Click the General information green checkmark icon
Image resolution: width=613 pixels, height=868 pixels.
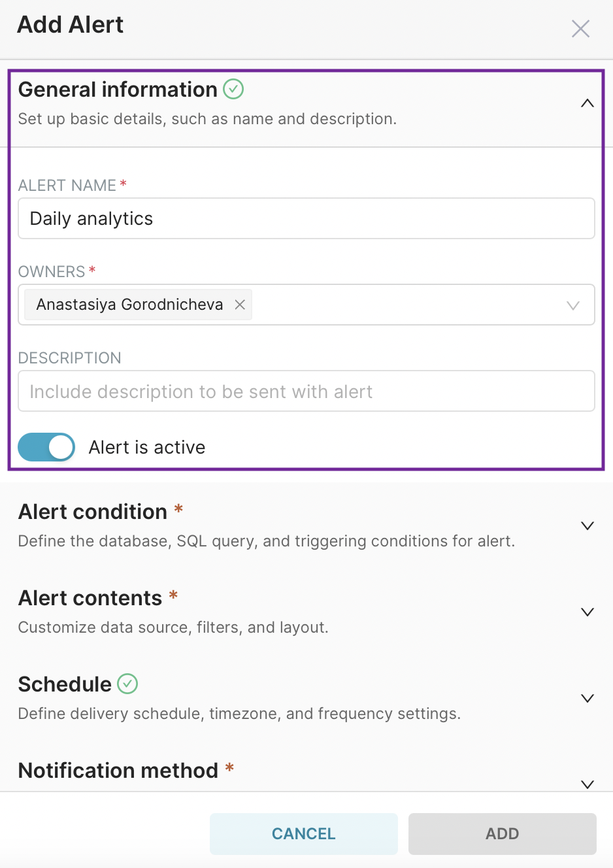pyautogui.click(x=233, y=89)
